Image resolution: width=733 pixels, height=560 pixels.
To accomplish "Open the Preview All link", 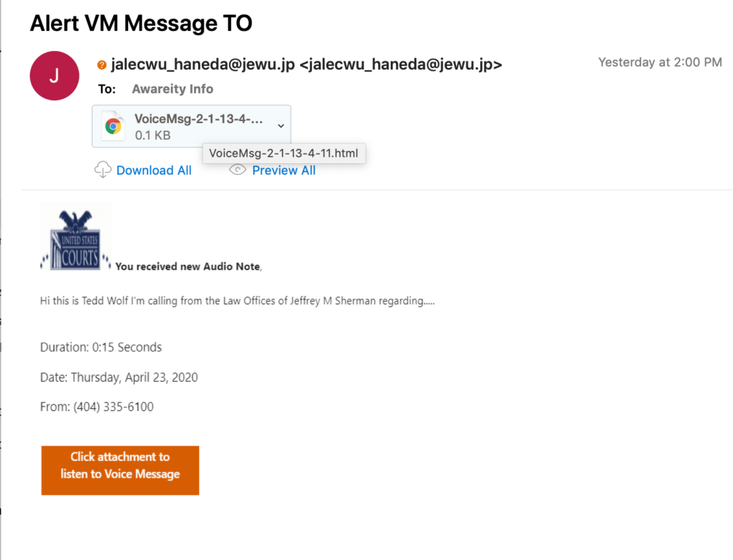I will point(283,170).
